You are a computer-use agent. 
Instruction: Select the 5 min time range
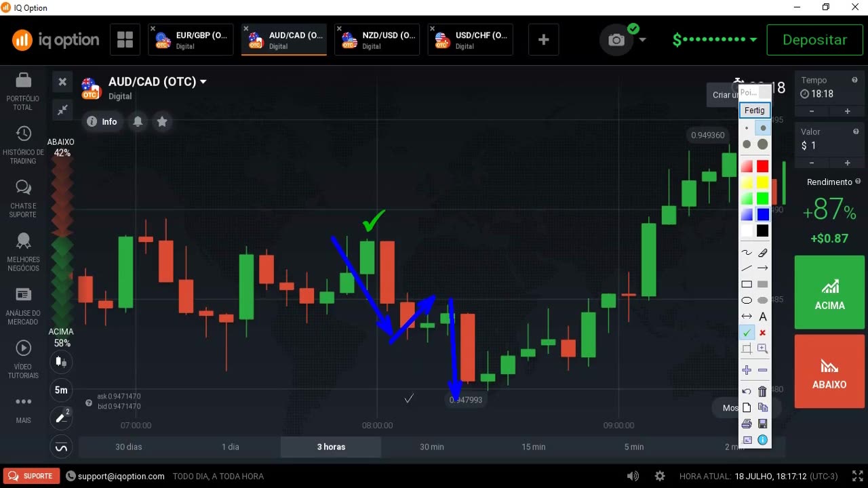click(x=634, y=447)
